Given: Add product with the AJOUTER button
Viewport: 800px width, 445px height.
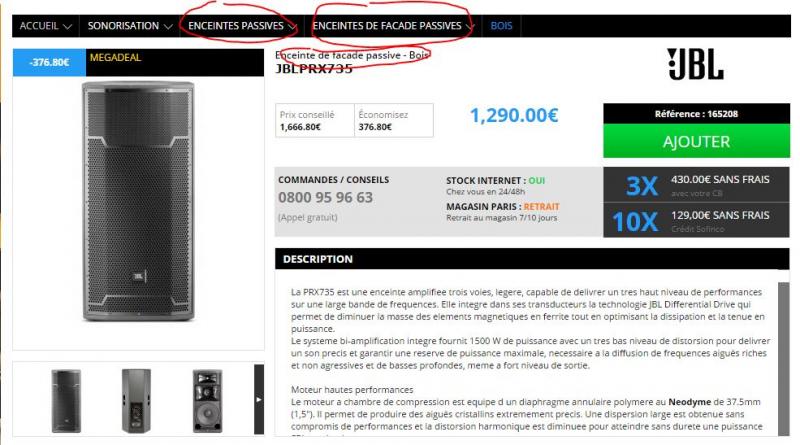Looking at the screenshot, I should point(696,141).
